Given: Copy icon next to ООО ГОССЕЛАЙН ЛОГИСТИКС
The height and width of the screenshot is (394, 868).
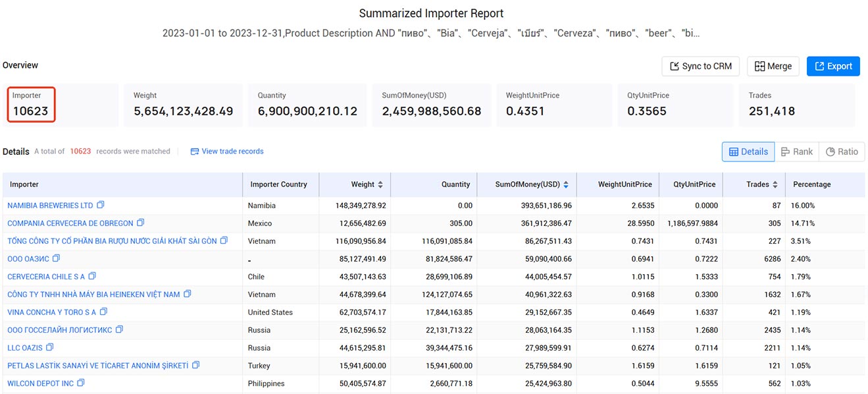Looking at the screenshot, I should coord(120,329).
